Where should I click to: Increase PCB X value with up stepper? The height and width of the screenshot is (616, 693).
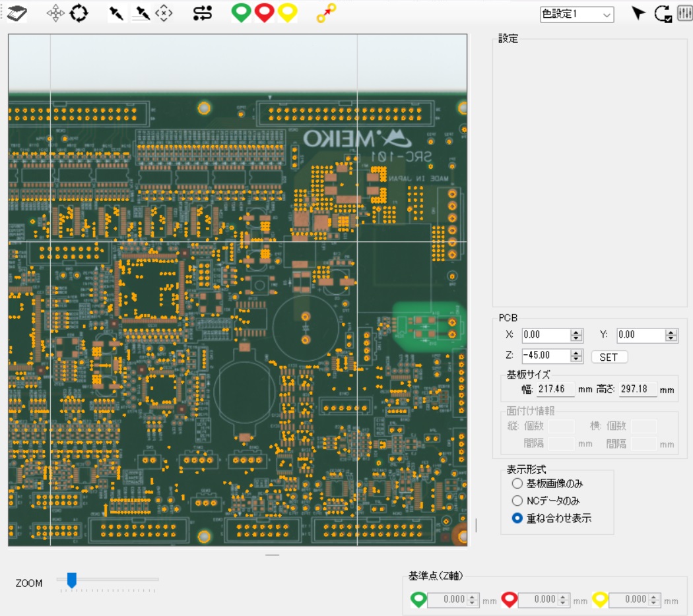(576, 332)
